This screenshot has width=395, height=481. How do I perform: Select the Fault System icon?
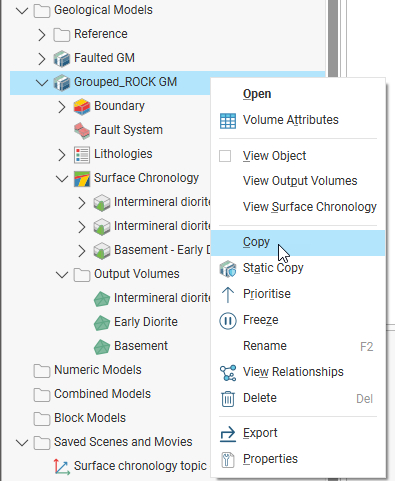click(x=82, y=130)
